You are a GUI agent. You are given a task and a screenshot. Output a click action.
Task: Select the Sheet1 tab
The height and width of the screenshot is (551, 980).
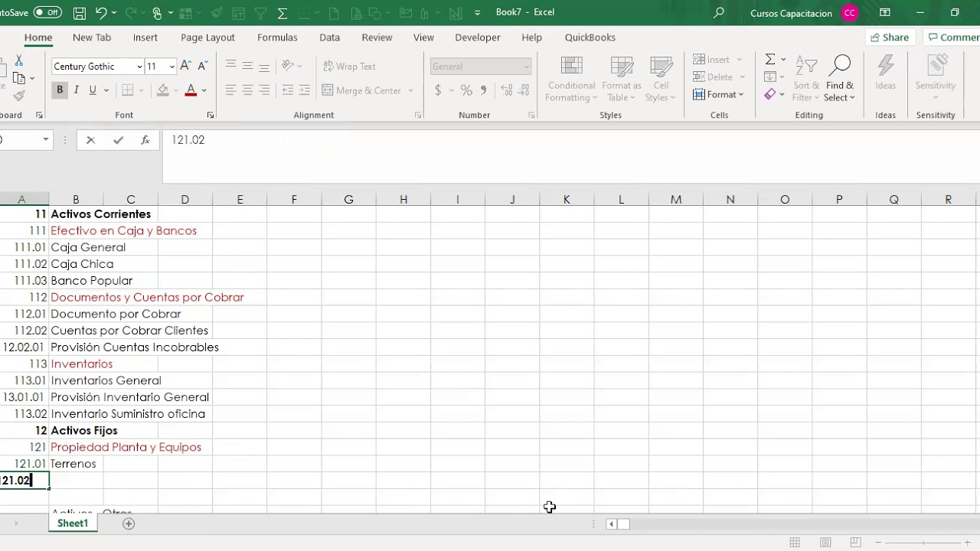(73, 523)
